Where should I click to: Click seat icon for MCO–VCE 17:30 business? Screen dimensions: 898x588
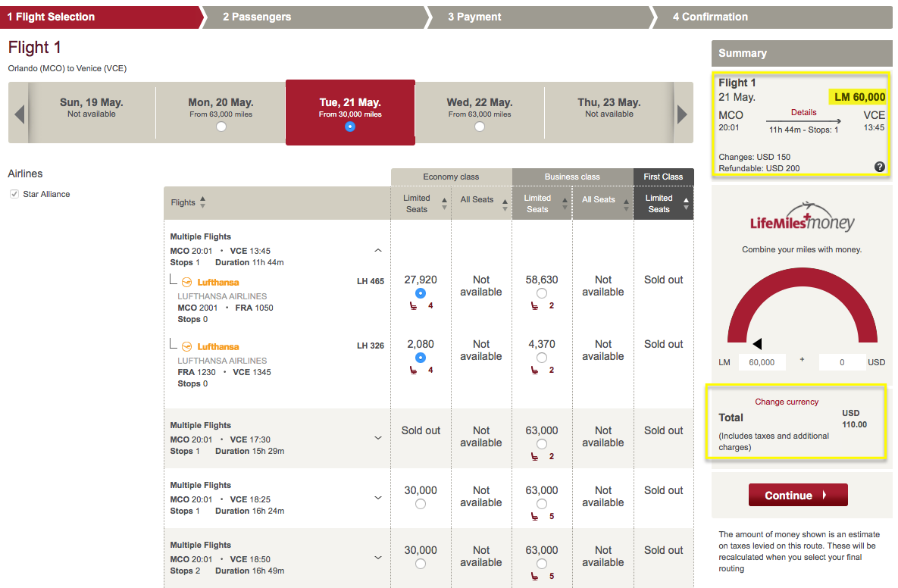[x=534, y=457]
